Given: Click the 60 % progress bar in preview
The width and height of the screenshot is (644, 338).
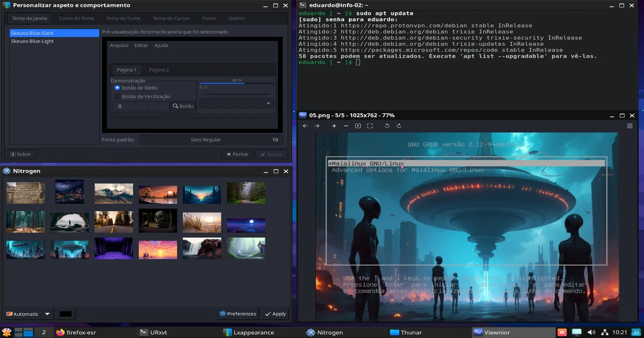Looking at the screenshot, I should (237, 82).
